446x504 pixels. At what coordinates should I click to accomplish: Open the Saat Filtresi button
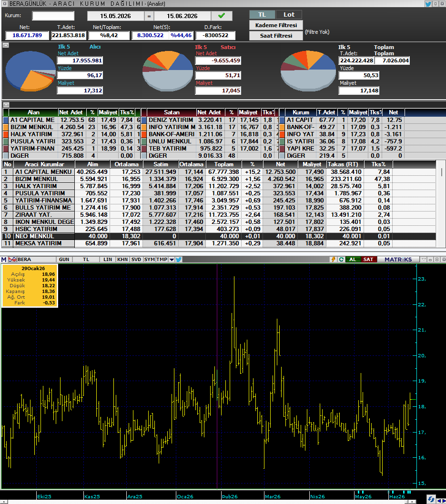(x=276, y=36)
